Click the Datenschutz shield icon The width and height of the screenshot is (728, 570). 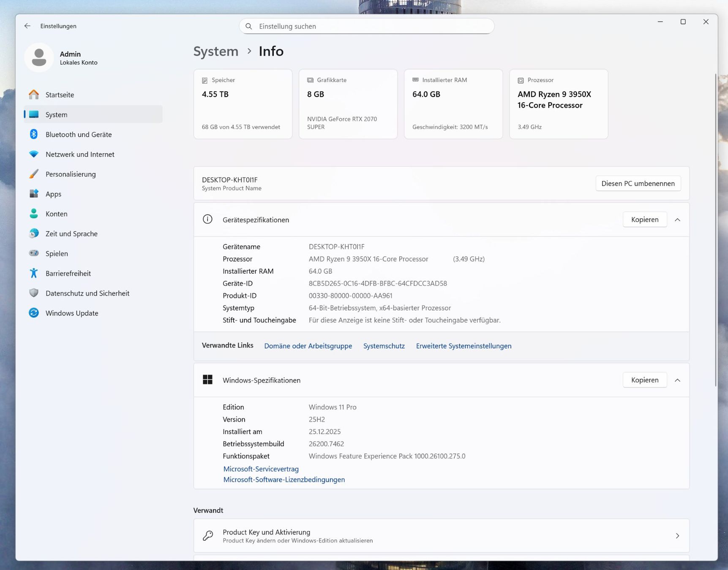click(x=34, y=293)
